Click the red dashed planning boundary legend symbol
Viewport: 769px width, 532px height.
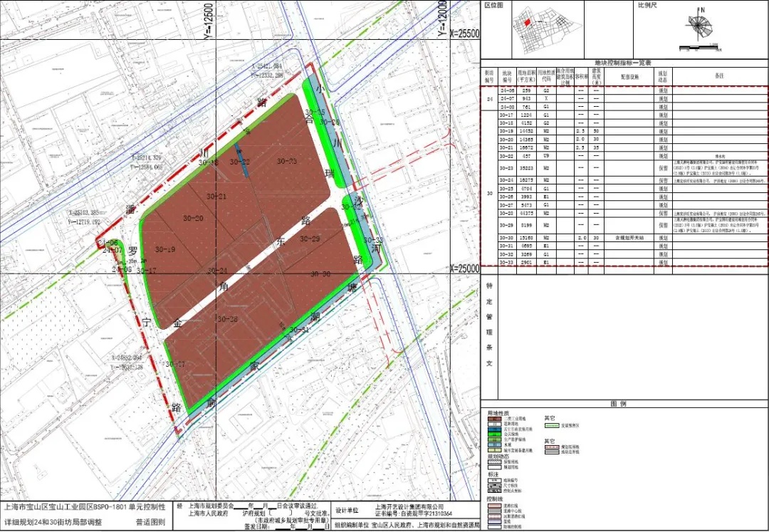[553, 447]
